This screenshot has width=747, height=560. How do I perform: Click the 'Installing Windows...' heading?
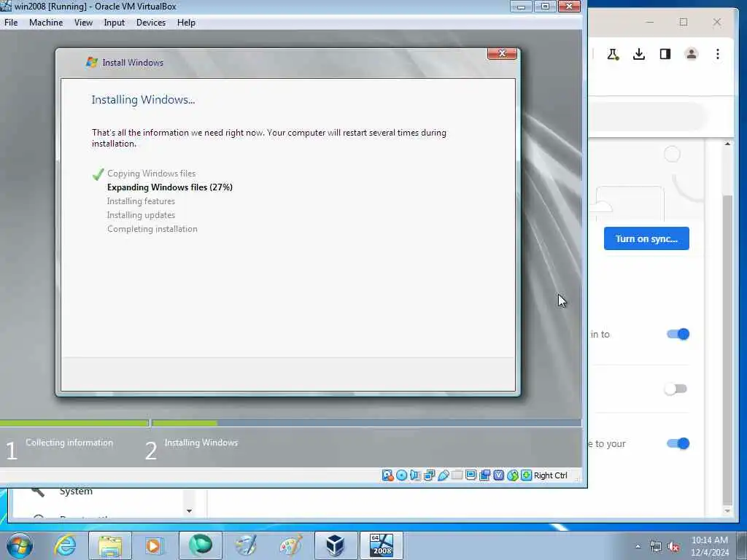pos(143,99)
